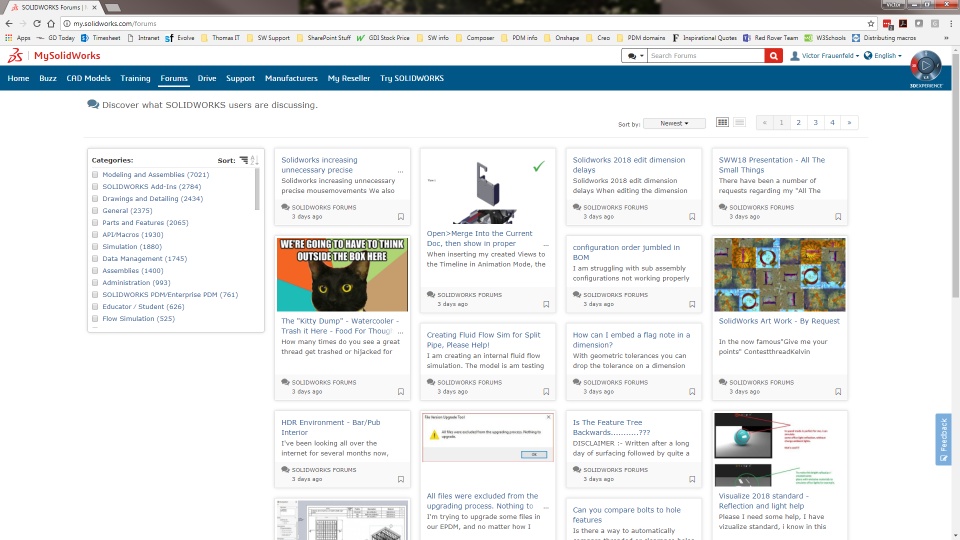Open Buzz navigation tab
This screenshot has height=540, width=960.
point(48,78)
